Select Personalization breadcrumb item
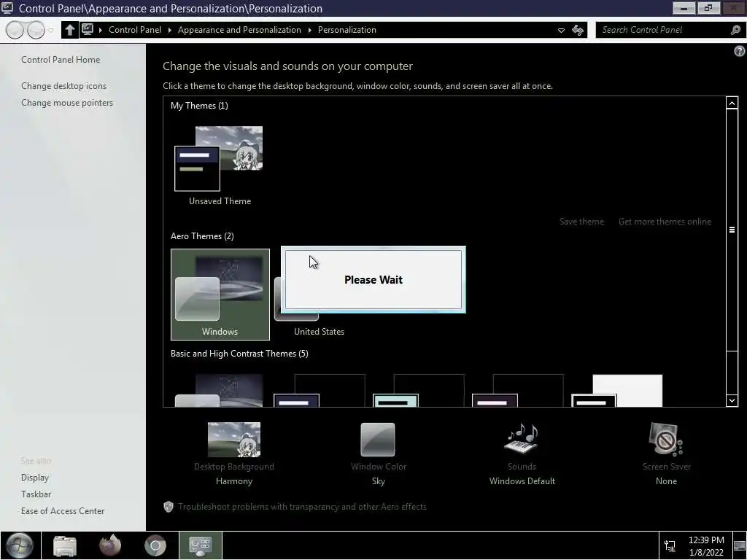The width and height of the screenshot is (747, 560). point(347,29)
